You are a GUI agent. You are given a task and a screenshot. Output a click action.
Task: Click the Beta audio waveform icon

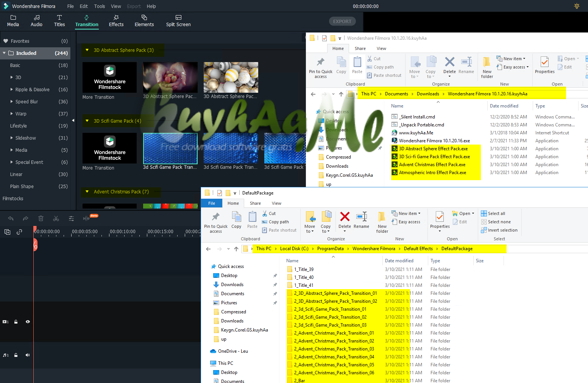(x=87, y=218)
